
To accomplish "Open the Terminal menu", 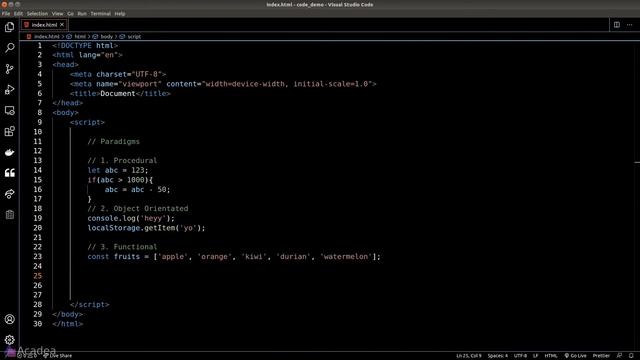I will pyautogui.click(x=100, y=13).
